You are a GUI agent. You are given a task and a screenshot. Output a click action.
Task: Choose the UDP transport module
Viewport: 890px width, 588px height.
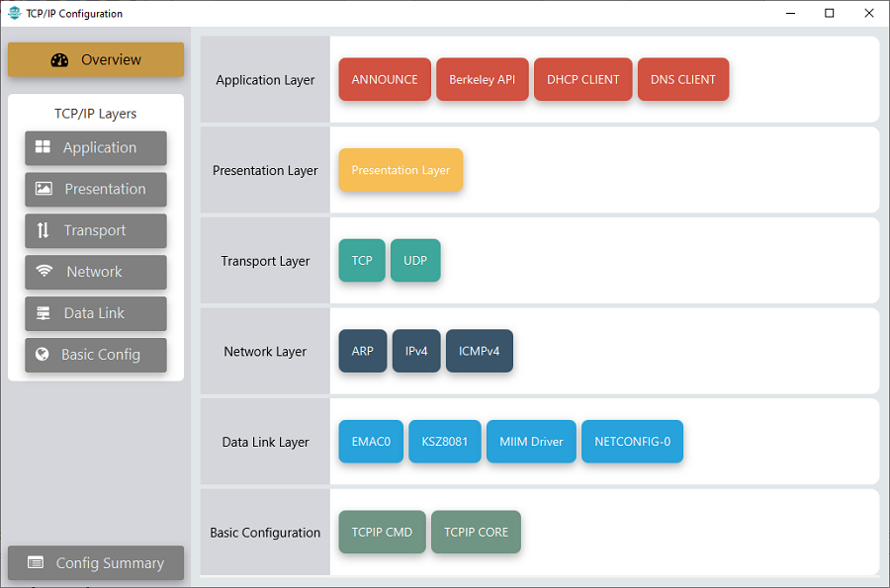415,261
